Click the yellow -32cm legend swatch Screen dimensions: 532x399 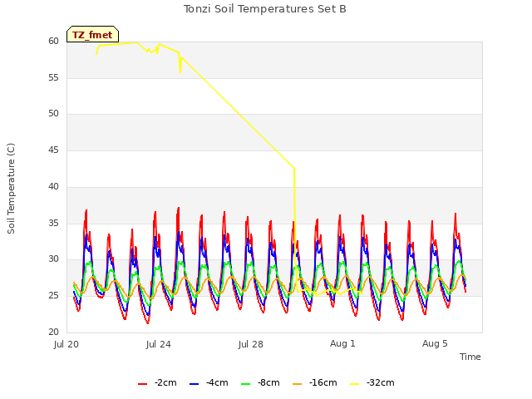point(355,384)
